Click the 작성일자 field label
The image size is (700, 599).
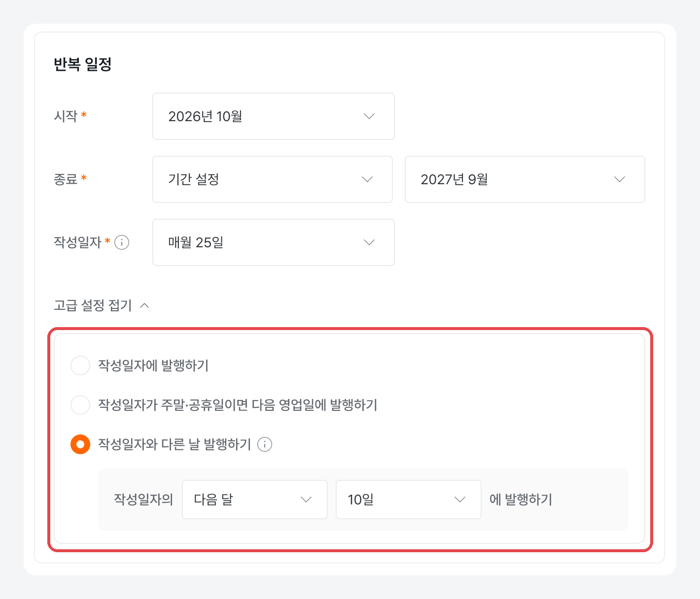[77, 242]
